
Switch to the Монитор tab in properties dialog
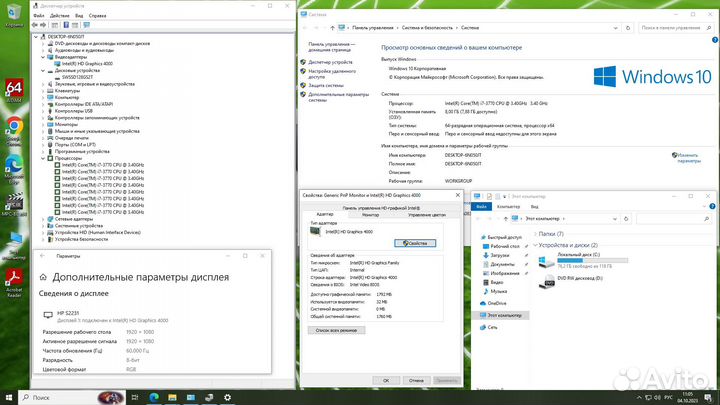[371, 215]
